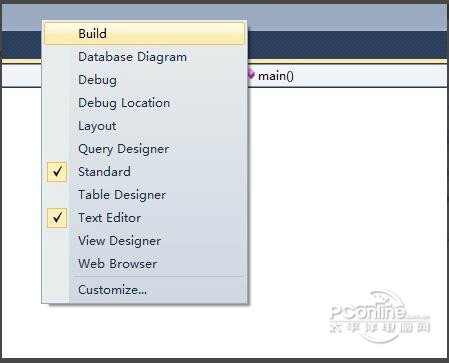The height and width of the screenshot is (363, 449).
Task: Click the Standard menu entry label
Action: [104, 172]
